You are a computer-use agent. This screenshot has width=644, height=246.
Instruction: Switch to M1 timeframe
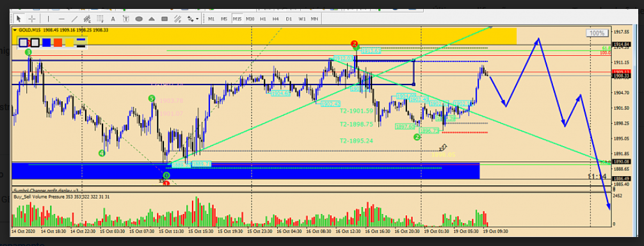211,19
